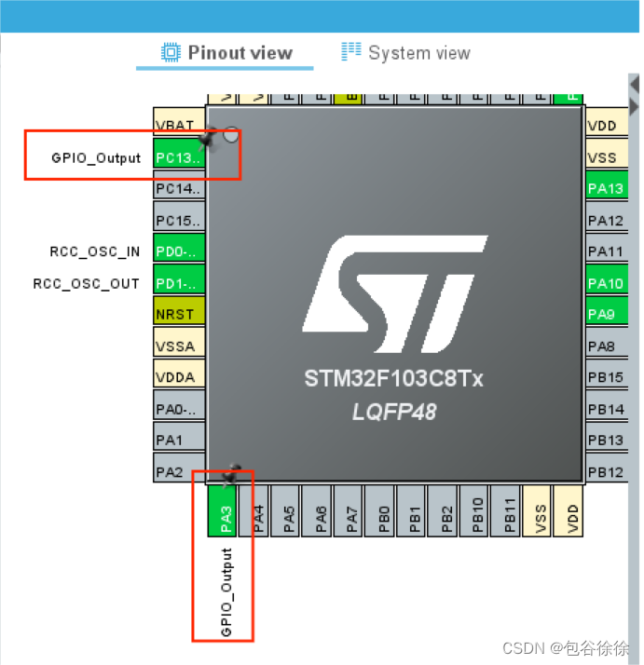Select the green PA13 pin
This screenshot has height=665, width=644.
click(607, 185)
